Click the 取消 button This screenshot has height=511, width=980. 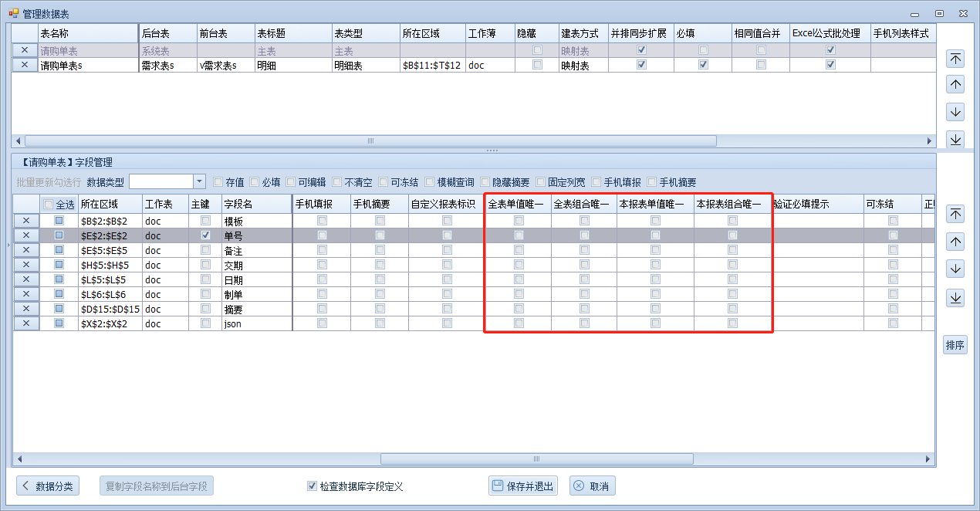(x=592, y=486)
